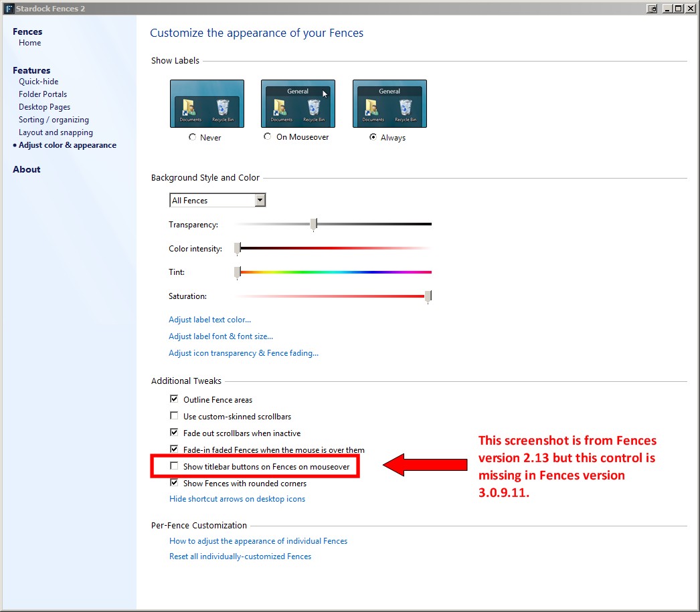
Task: Select the Always show labels radio button
Action: (x=373, y=137)
